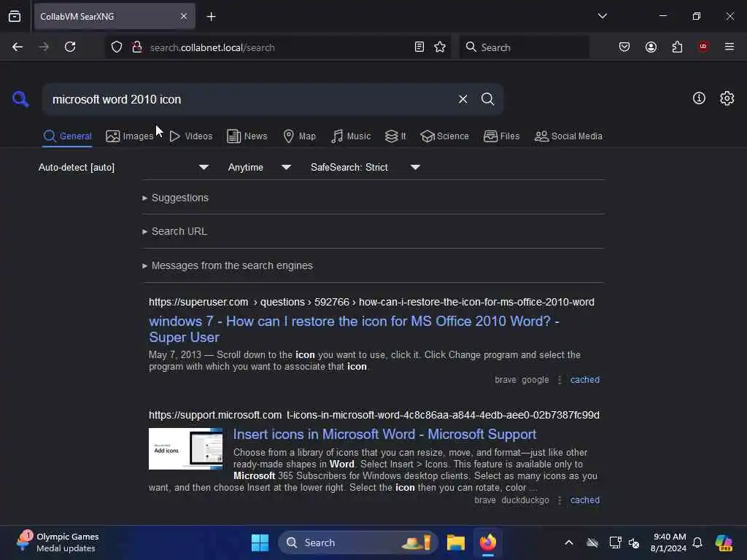Open File Explorer from taskbar

pos(456,542)
